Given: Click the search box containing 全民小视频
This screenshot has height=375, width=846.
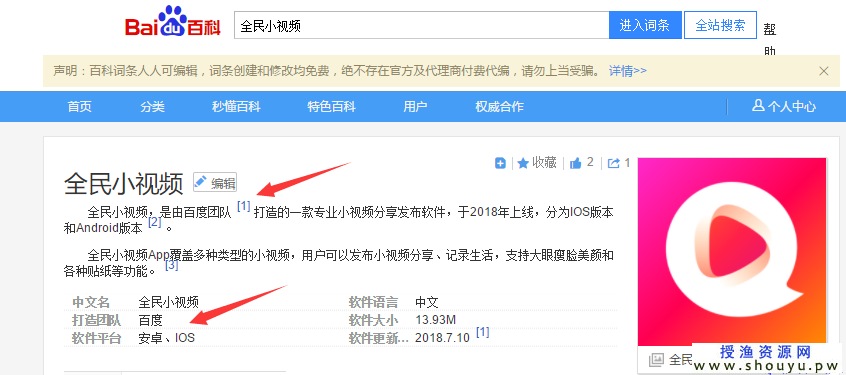Looking at the screenshot, I should (421, 25).
